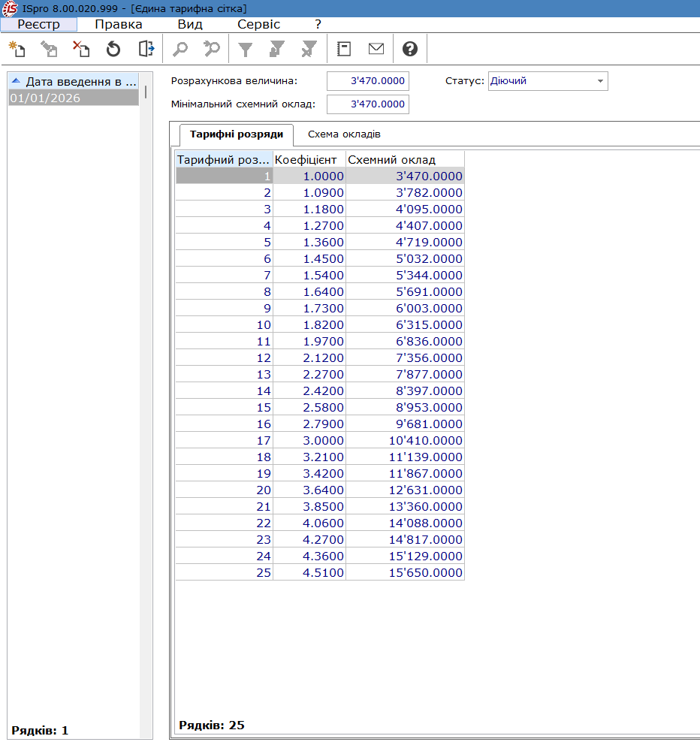
Task: Click the Схемний оклад column header
Action: [405, 160]
